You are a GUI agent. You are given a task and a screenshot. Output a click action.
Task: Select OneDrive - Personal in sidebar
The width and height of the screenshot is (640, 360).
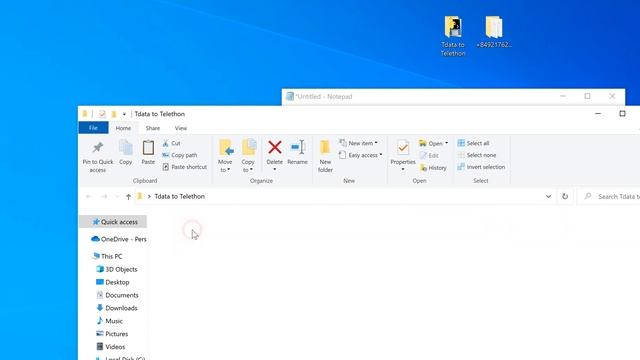click(x=118, y=239)
